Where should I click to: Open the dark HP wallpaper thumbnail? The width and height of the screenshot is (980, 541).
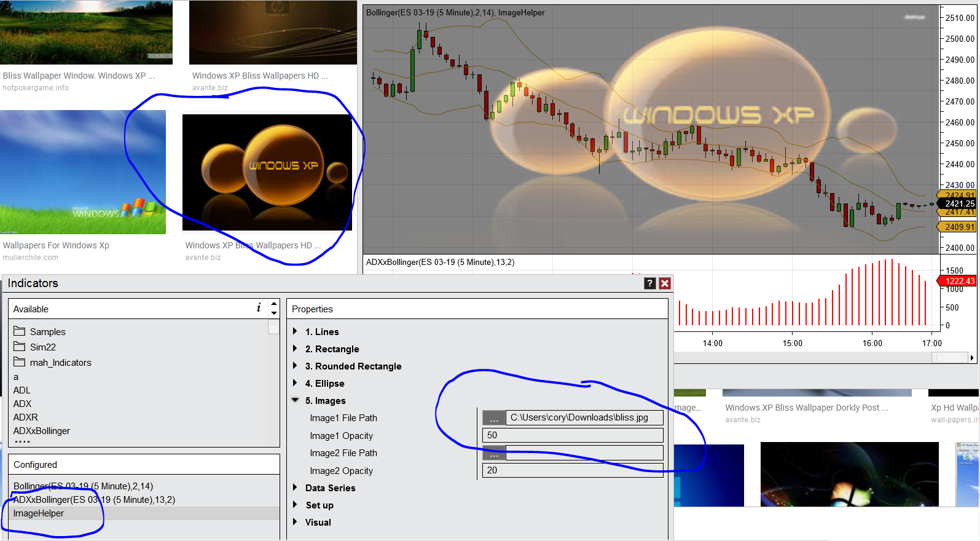[x=273, y=32]
